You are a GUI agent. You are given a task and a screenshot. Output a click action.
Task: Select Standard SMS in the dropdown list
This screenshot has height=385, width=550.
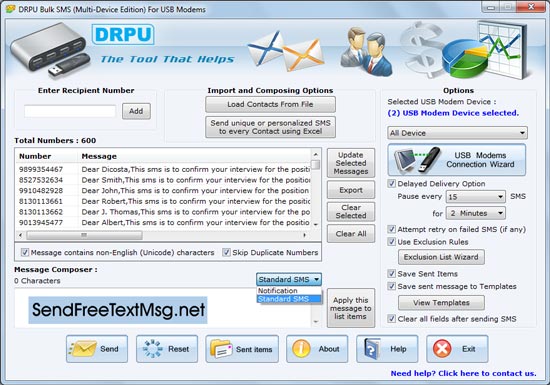click(289, 299)
